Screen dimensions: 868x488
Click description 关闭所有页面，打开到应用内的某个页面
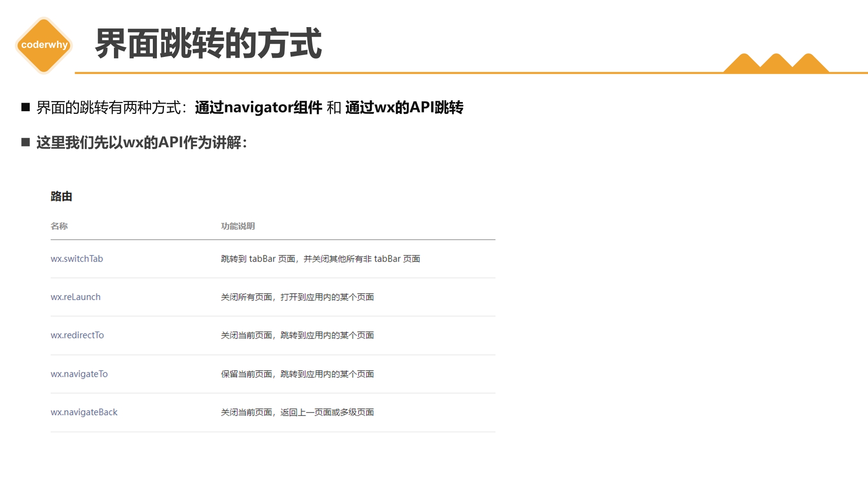tap(297, 297)
